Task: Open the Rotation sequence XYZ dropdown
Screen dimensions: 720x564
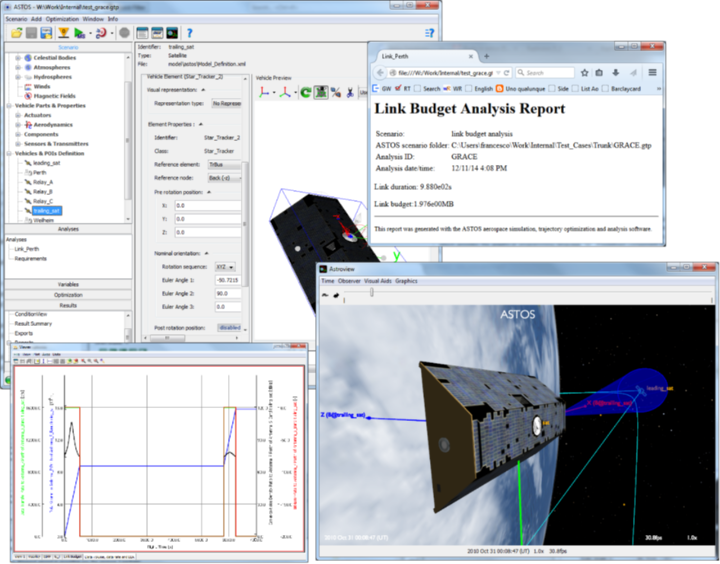Action: pyautogui.click(x=225, y=267)
